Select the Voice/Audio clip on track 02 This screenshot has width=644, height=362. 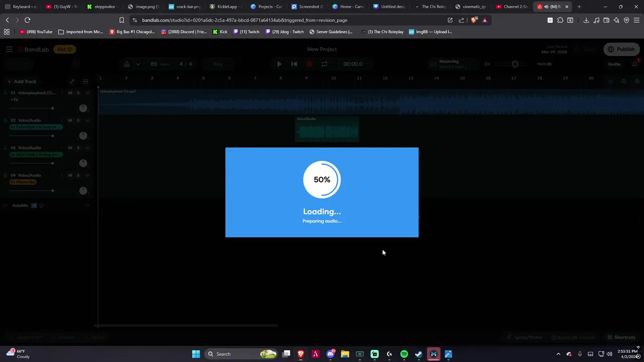[x=327, y=129]
